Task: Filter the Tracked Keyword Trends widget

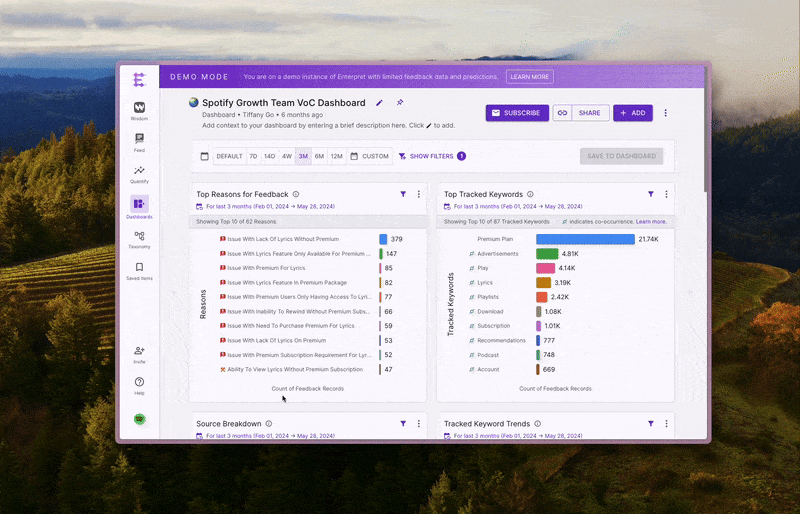Action: pos(651,424)
